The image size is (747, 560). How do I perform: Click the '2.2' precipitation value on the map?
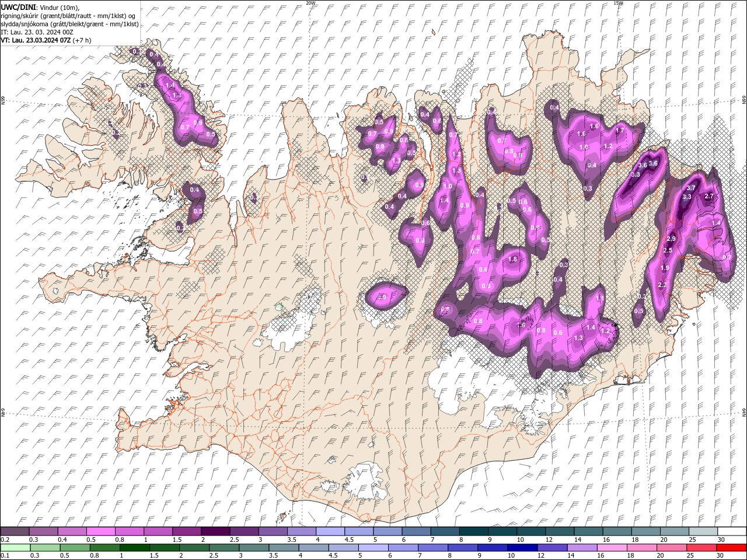tap(662, 285)
